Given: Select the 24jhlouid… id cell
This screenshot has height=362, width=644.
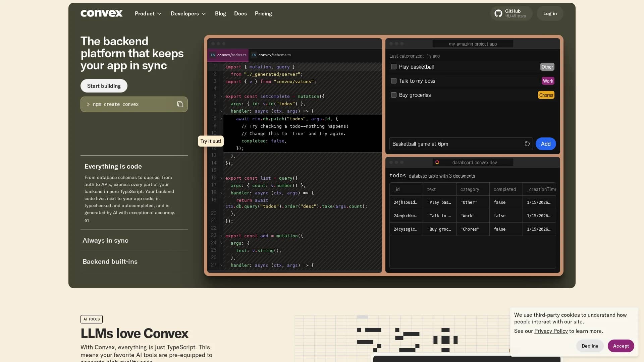Looking at the screenshot, I should pos(407,202).
